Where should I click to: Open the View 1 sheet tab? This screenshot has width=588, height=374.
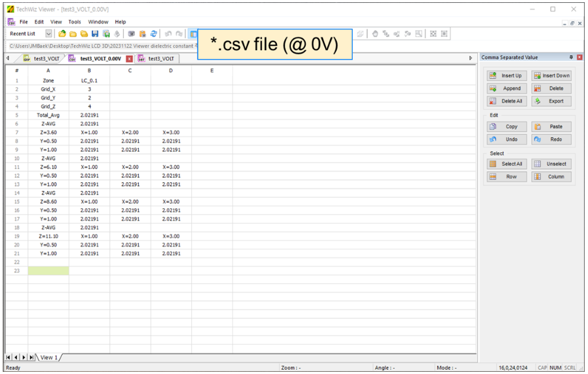48,357
